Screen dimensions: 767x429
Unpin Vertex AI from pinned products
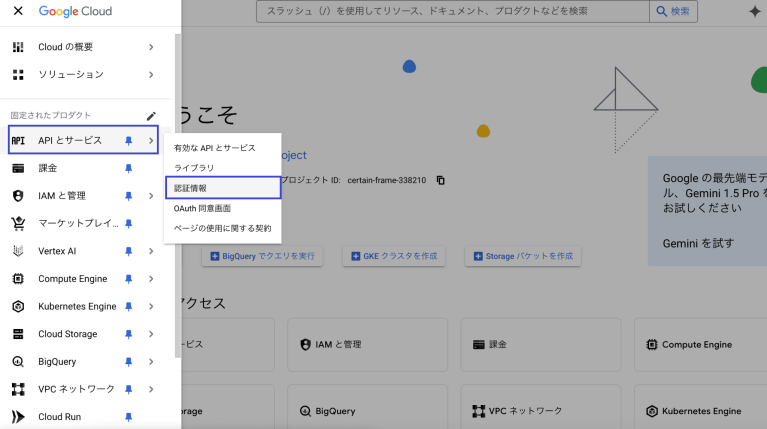coord(129,251)
